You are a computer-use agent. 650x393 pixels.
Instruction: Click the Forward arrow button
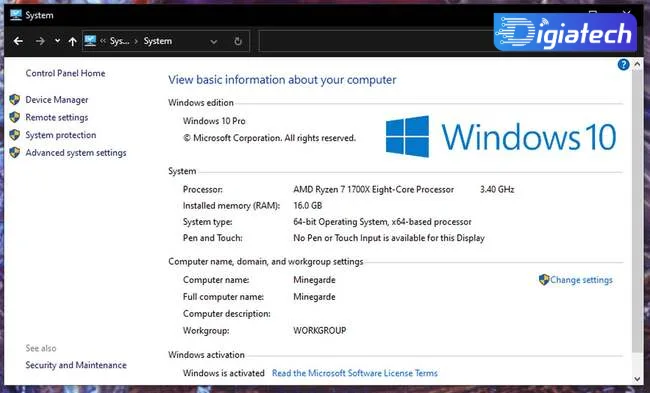point(40,41)
